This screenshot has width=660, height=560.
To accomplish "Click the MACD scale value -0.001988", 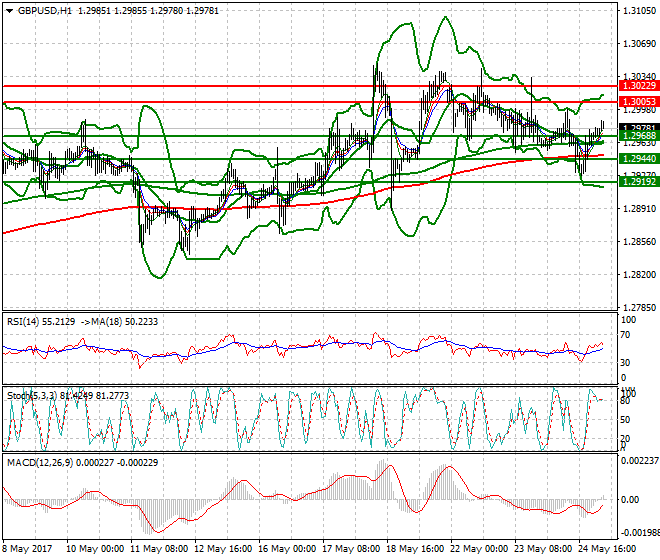I will [x=640, y=533].
